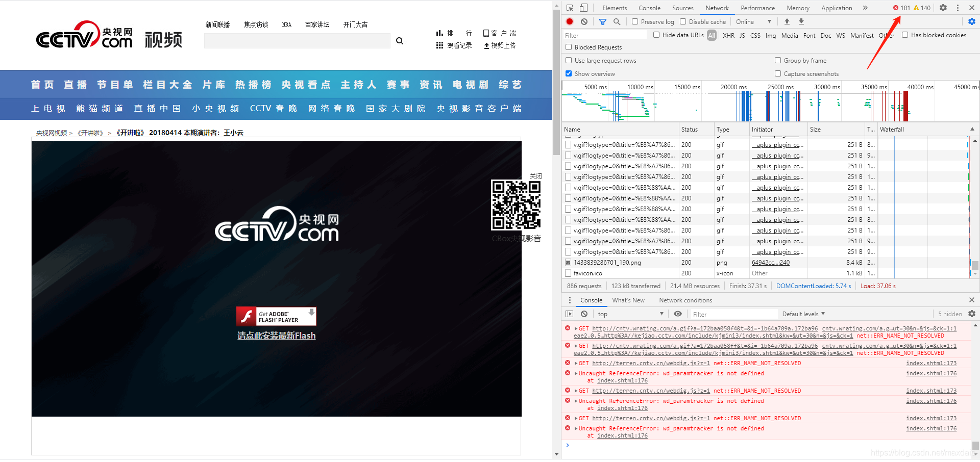The image size is (980, 462).
Task: Enable Group by frame
Action: click(x=778, y=60)
